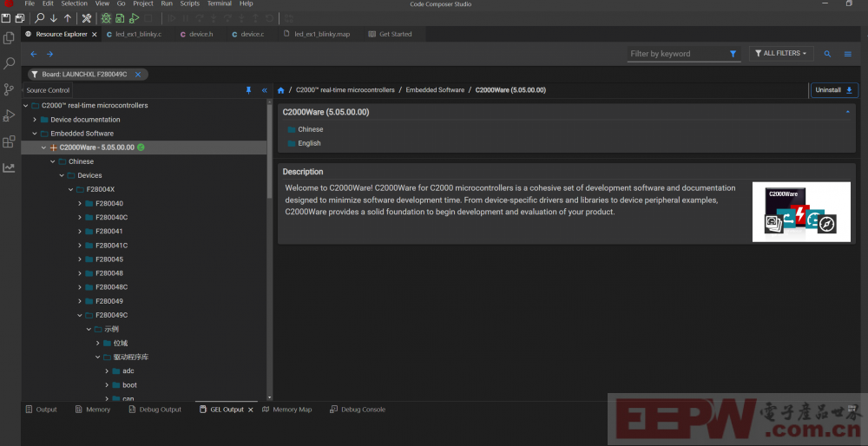Screen dimensions: 868x446
Task: Expand the F280048C tree node
Action: pos(80,287)
